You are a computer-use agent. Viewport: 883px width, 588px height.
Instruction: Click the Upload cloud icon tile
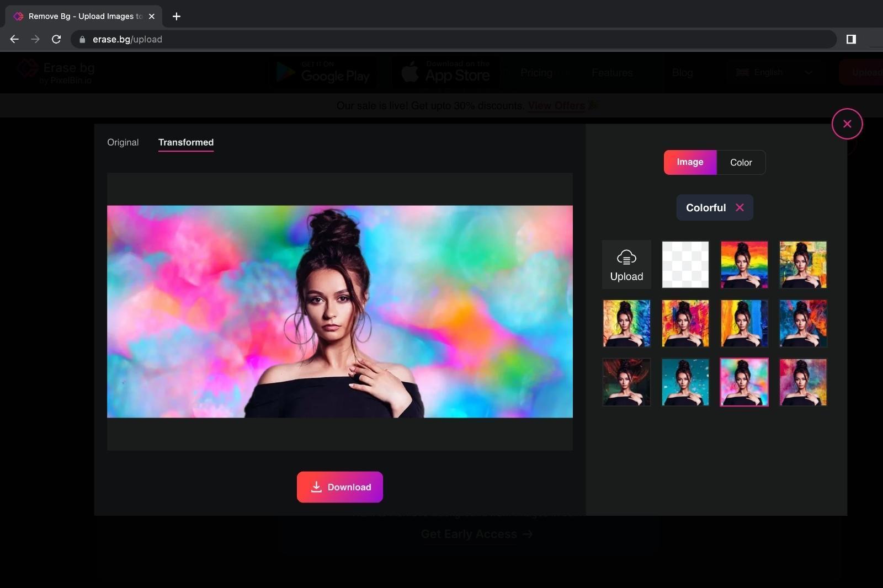click(x=626, y=265)
